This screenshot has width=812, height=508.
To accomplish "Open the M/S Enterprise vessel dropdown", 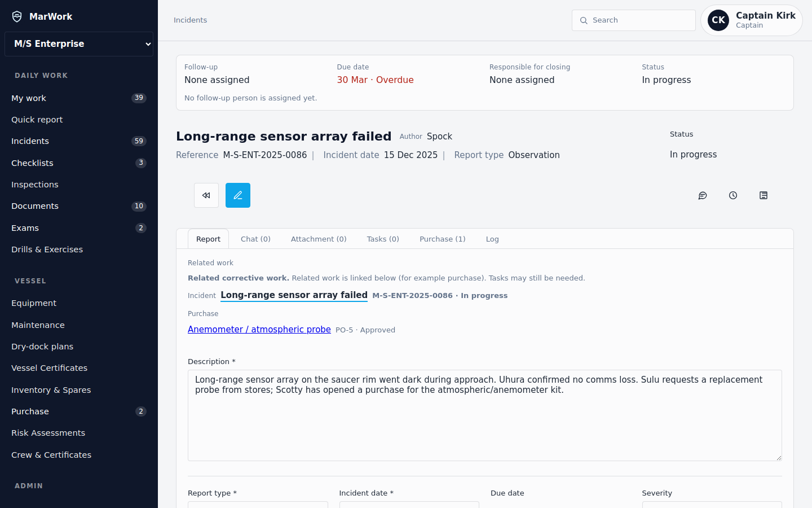I will tap(79, 44).
